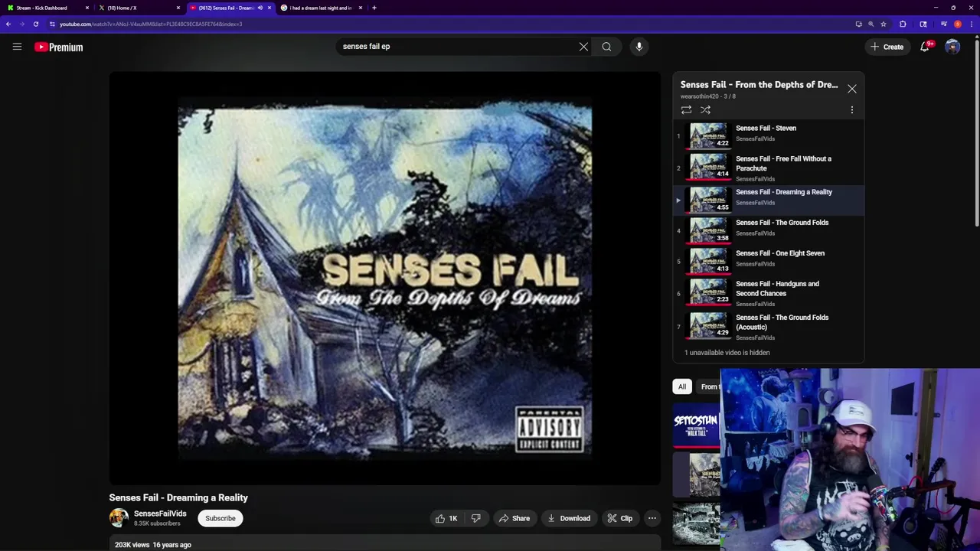The height and width of the screenshot is (551, 980).
Task: Share this video
Action: pos(514,518)
